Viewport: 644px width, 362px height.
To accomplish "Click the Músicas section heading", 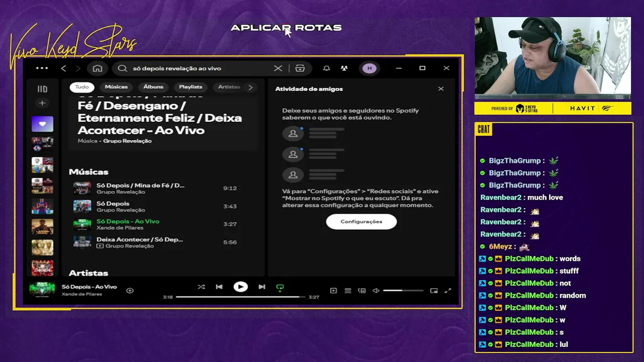I will pos(89,172).
